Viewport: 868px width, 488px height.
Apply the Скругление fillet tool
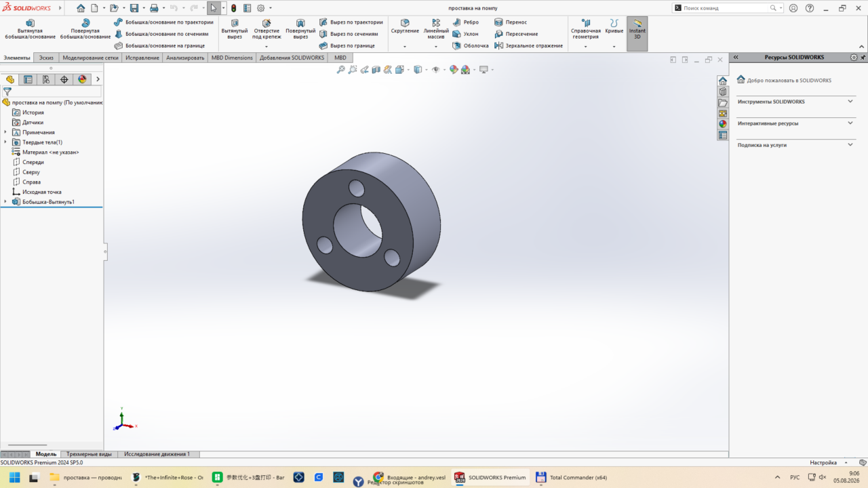[405, 27]
